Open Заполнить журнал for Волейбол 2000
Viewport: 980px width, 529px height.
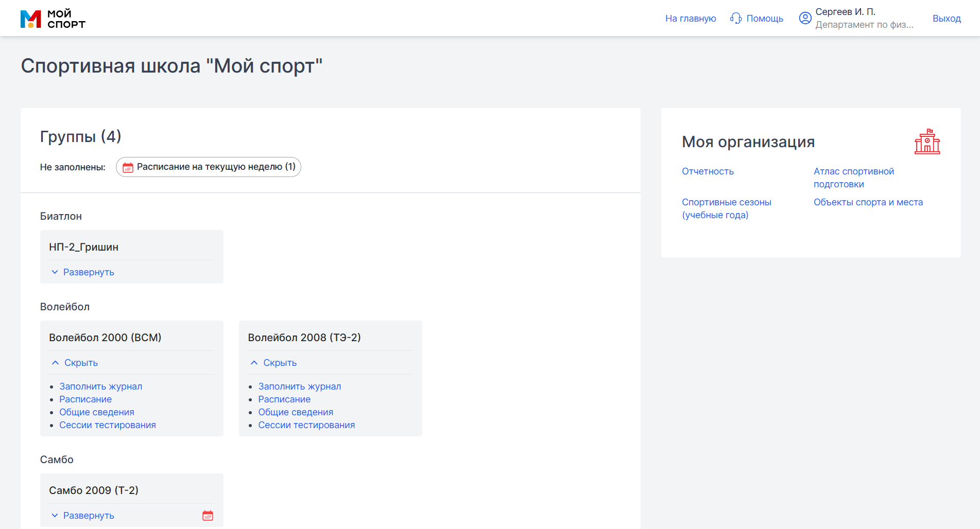tap(100, 386)
